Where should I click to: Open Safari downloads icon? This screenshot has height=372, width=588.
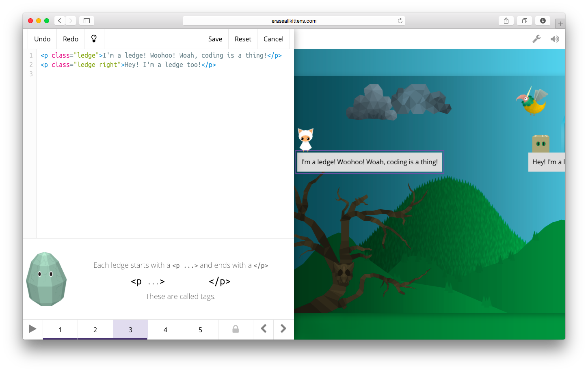pyautogui.click(x=543, y=21)
